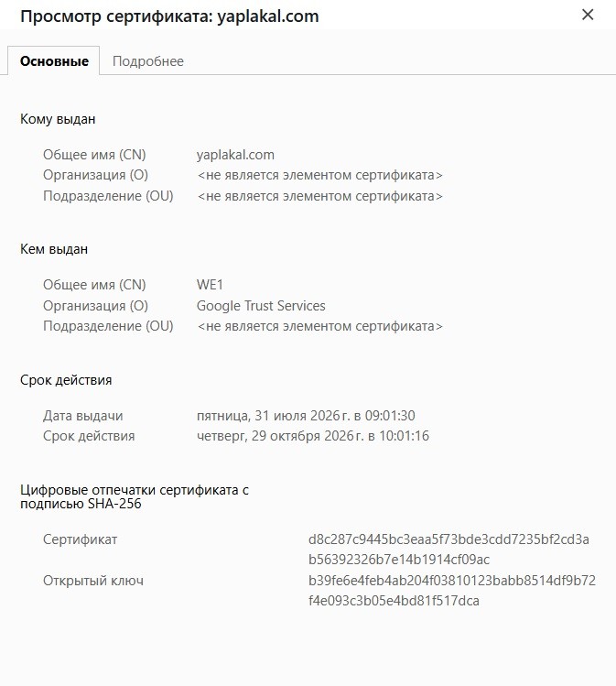
Task: Click the issuer common name WE1
Action: pyautogui.click(x=210, y=285)
